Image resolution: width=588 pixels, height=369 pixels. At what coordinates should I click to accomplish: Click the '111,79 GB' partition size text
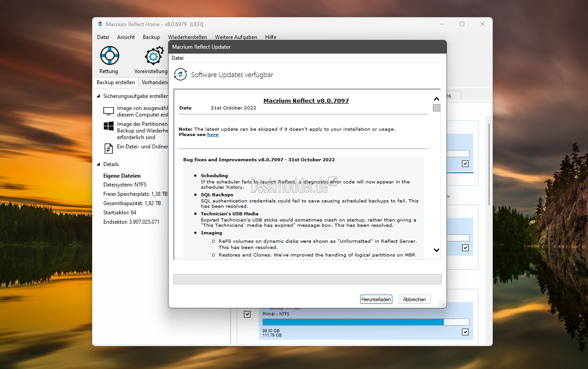point(272,335)
